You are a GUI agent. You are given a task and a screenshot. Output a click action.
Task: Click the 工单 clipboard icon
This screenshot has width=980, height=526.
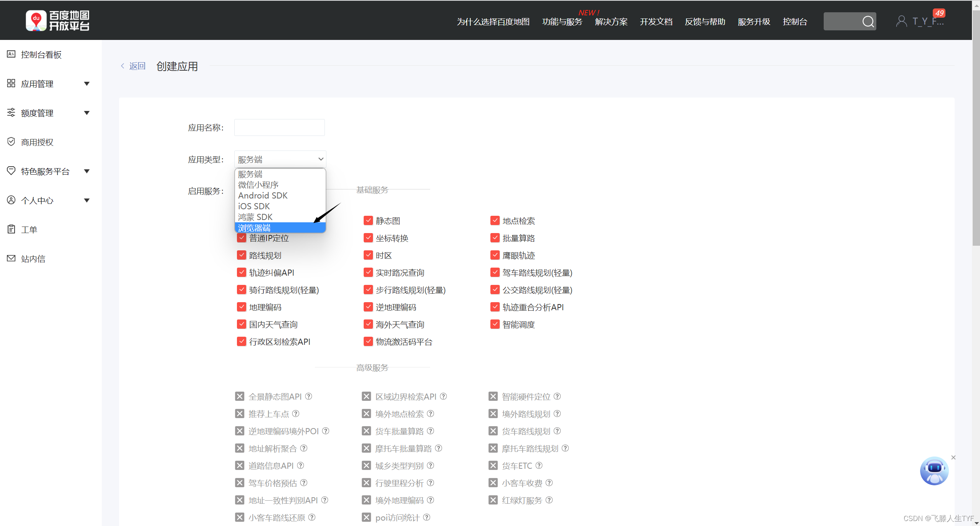(11, 229)
